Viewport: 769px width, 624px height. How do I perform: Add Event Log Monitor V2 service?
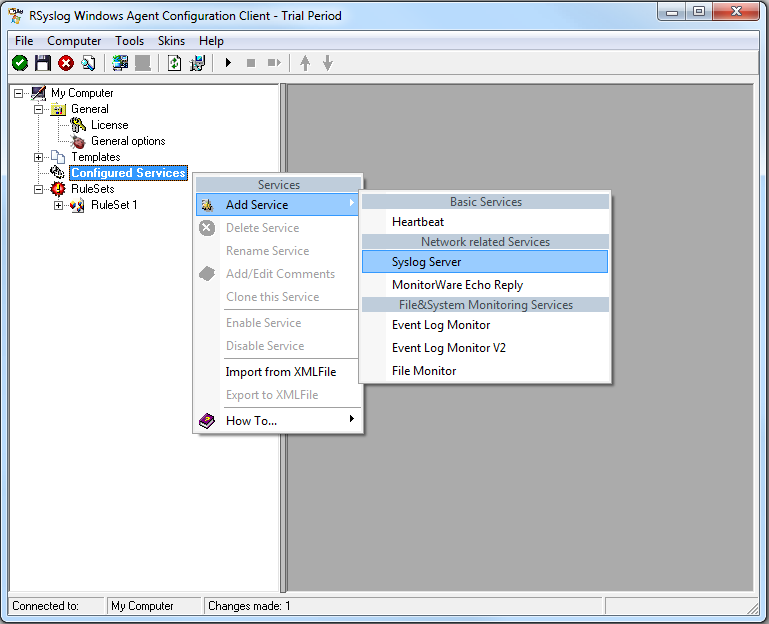pyautogui.click(x=485, y=348)
